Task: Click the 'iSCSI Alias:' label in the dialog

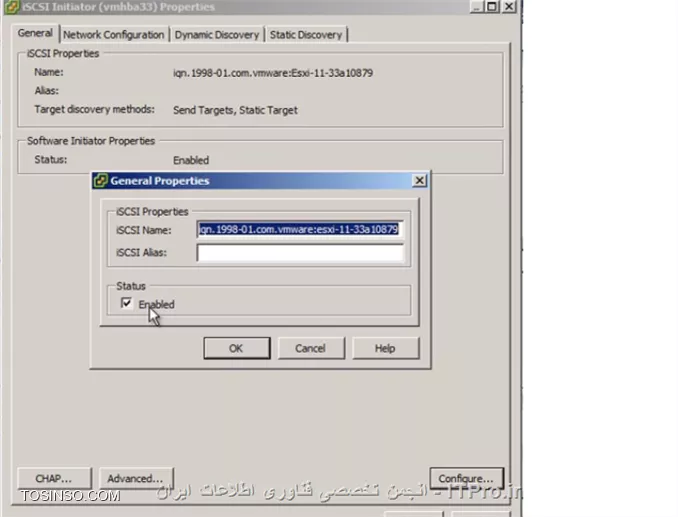Action: point(141,252)
